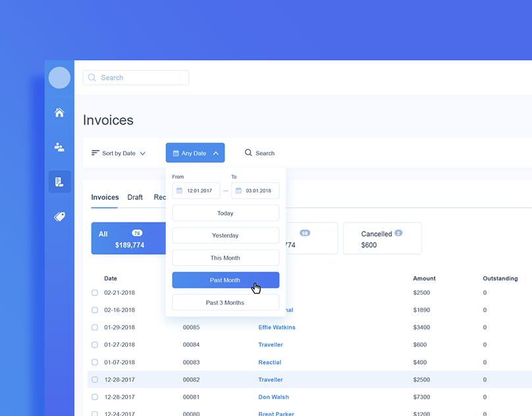This screenshot has height=416, width=532.
Task: Click the $1890 amount cell
Action: point(421,310)
